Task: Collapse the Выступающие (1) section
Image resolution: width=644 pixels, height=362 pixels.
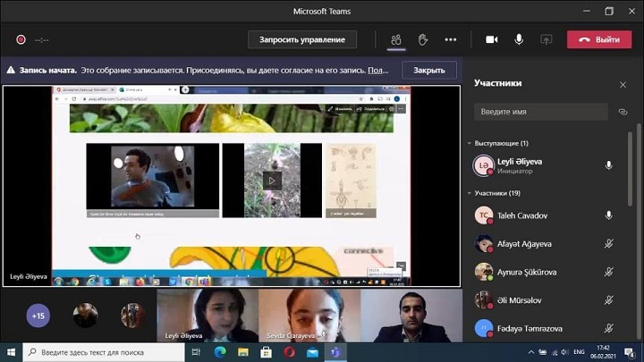Action: pos(470,143)
